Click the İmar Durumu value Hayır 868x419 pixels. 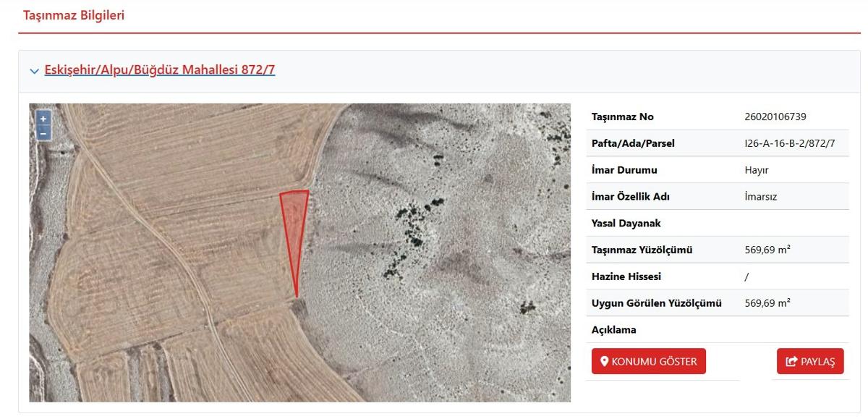[757, 170]
